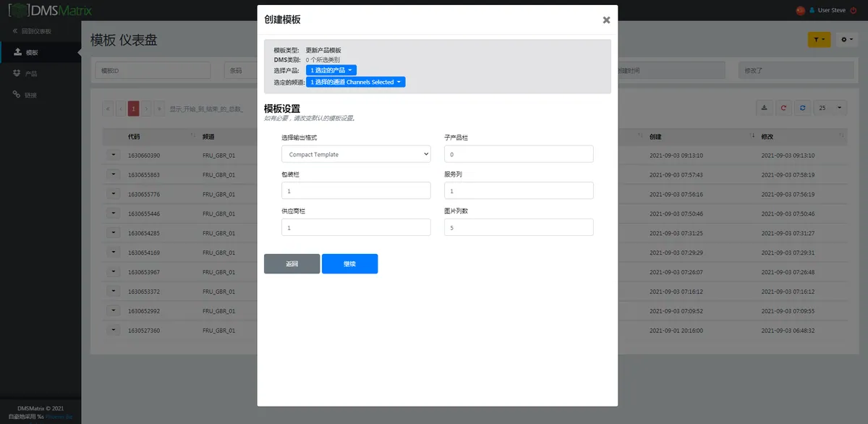This screenshot has height=424, width=868.
Task: Click the 供应商栏 input field
Action: [356, 227]
